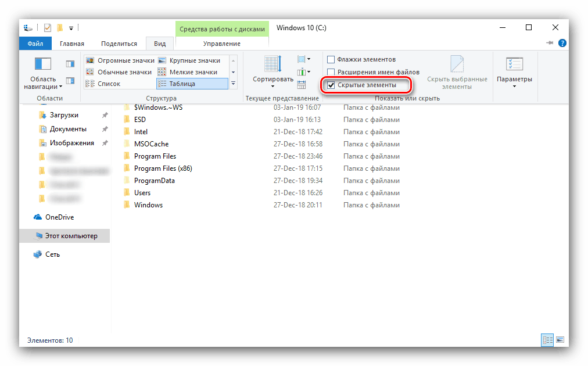Viewport: 588px width, 366px height.
Task: Click the drive icon in the title bar
Action: 28,28
